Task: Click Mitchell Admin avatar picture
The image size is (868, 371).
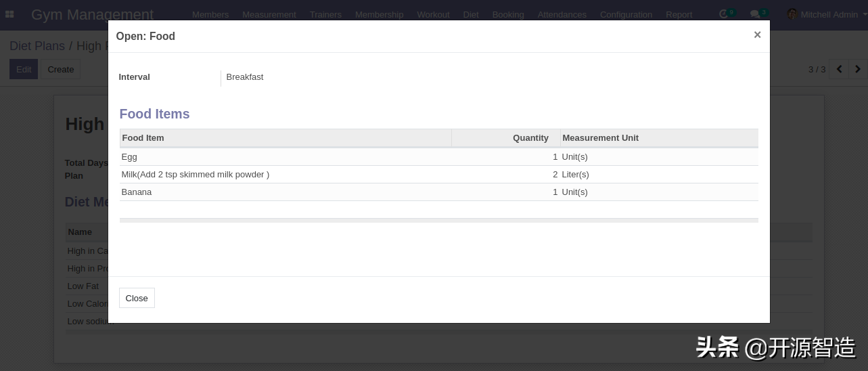Action: pyautogui.click(x=792, y=14)
